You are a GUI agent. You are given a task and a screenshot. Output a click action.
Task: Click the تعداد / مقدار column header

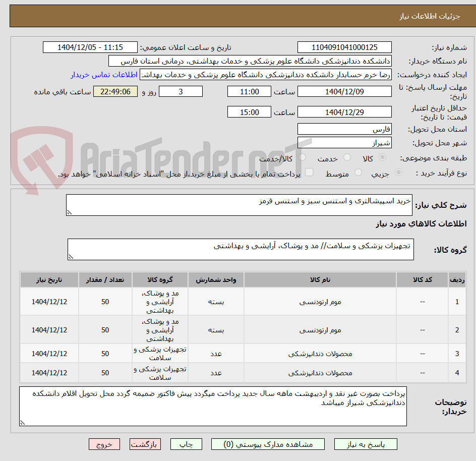pos(105,280)
